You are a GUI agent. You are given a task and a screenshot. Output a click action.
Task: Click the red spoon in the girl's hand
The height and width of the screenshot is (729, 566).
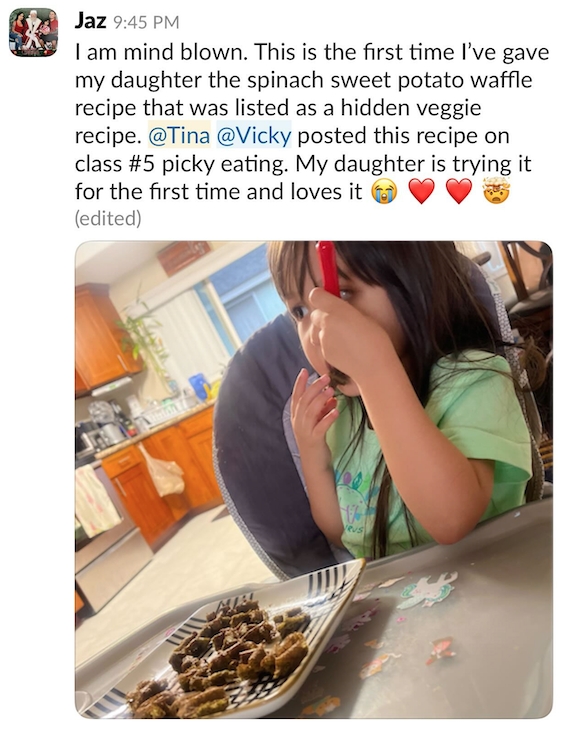pos(328,268)
